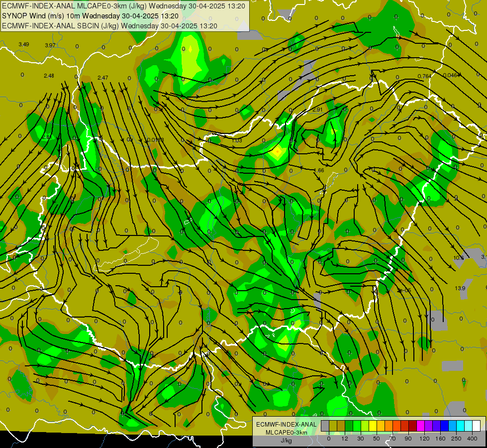Click the station value 2.48
The width and height of the screenshot is (487, 448).
tap(49, 76)
